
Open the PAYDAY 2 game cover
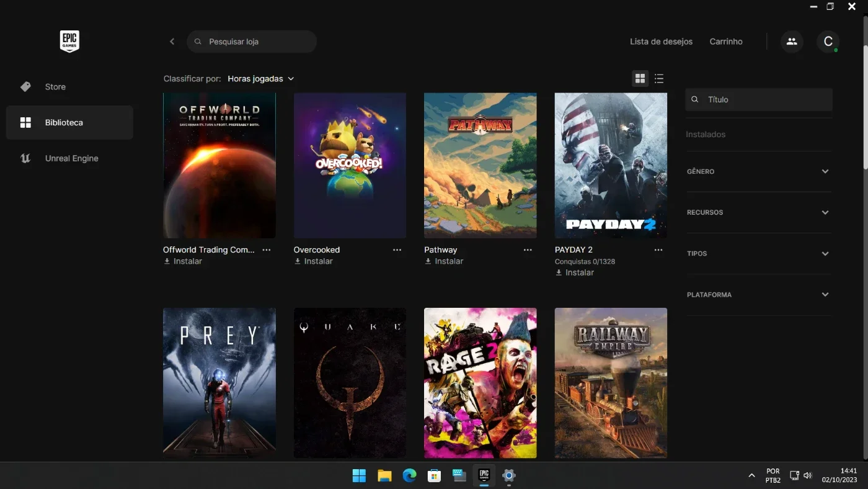click(611, 166)
